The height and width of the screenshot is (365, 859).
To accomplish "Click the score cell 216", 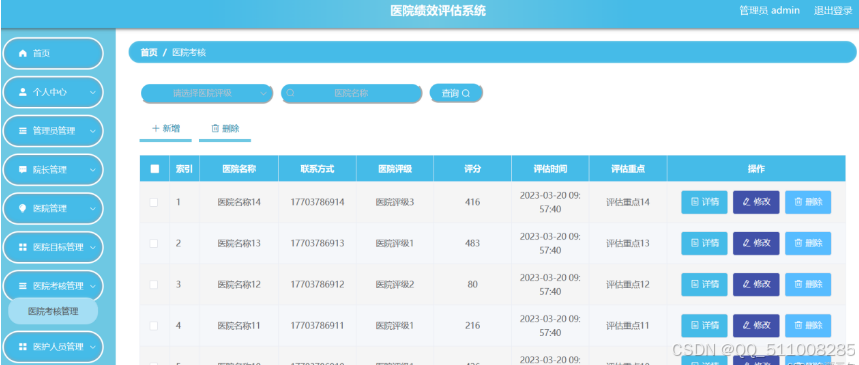I will (x=472, y=326).
